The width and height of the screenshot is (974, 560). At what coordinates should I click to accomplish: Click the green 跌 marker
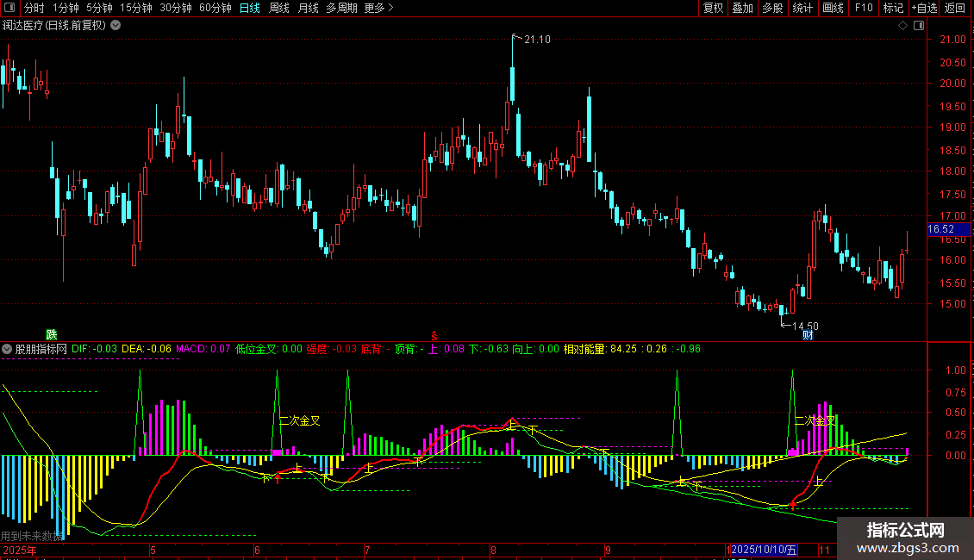pyautogui.click(x=52, y=335)
